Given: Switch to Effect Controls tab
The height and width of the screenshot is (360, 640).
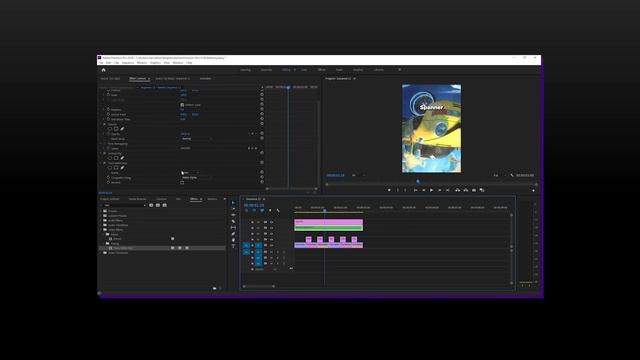Looking at the screenshot, I should 138,78.
